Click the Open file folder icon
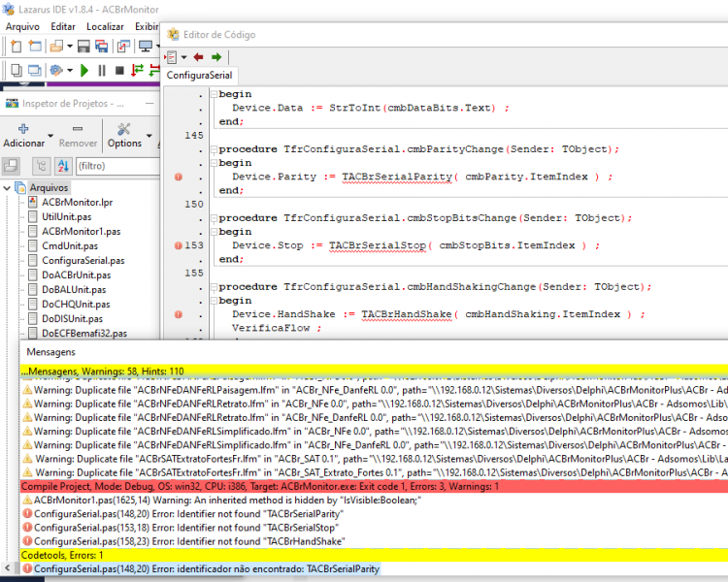 56,46
